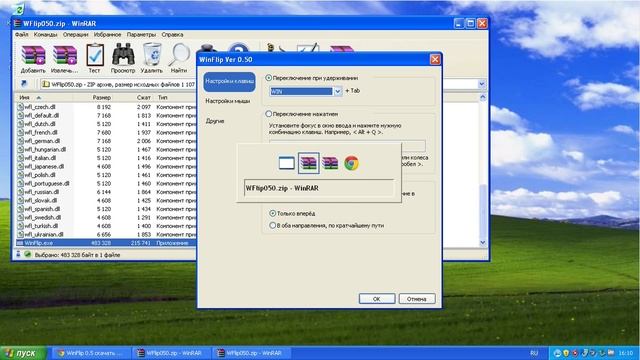Select the wfl_polish.dll file row
Screen dimensions: 640x360
pos(106,175)
